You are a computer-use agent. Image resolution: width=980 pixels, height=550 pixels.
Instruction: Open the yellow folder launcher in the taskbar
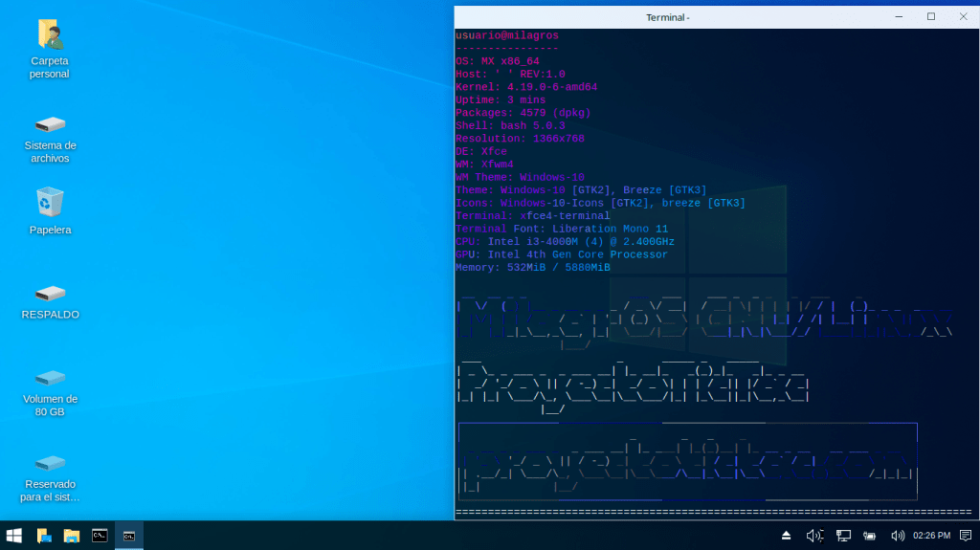point(72,536)
